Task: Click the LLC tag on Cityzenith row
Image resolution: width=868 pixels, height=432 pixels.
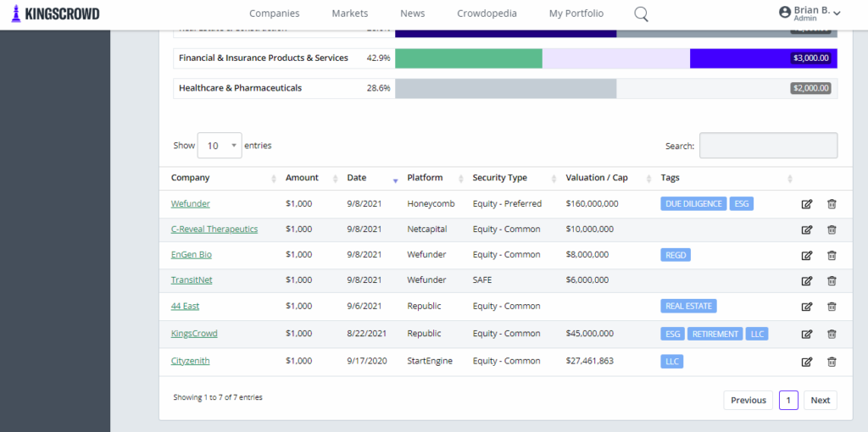Action: [x=672, y=362]
